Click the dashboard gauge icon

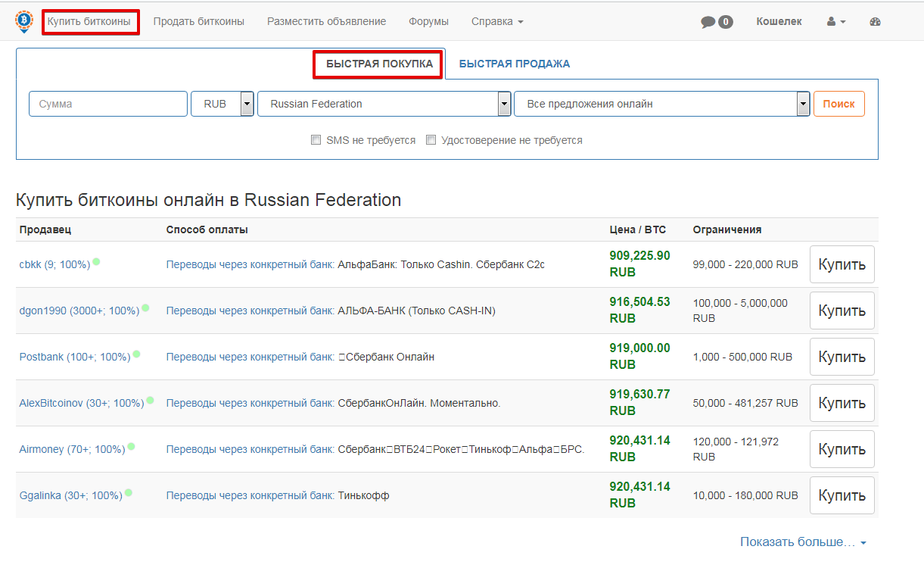pyautogui.click(x=876, y=22)
